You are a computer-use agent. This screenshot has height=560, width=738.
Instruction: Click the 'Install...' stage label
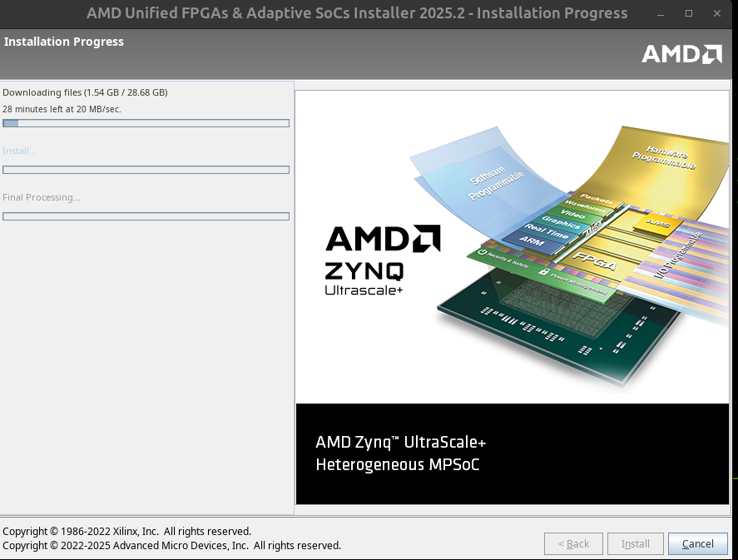point(19,151)
